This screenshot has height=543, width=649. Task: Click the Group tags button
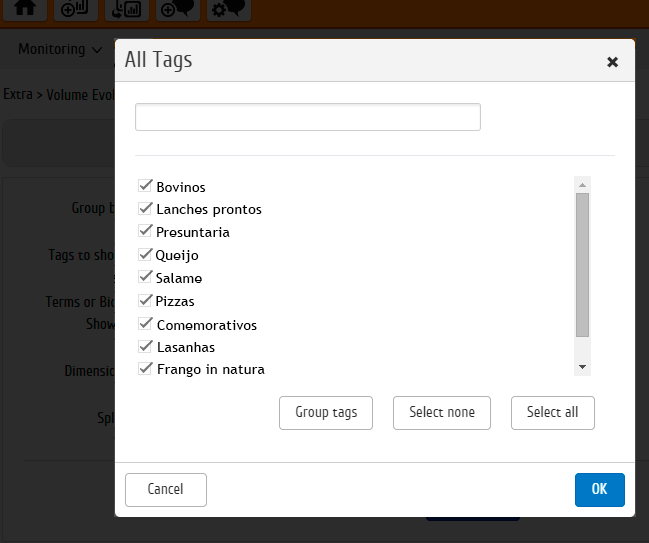click(325, 413)
